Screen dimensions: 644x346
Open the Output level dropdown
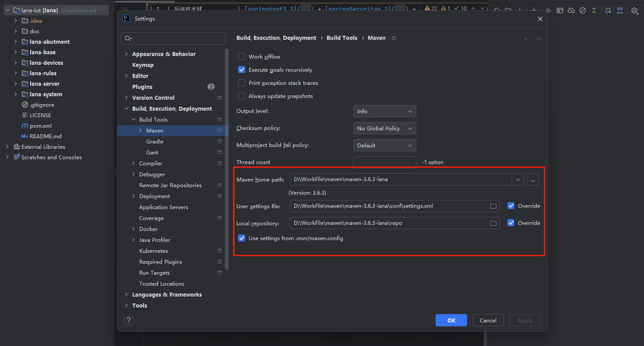click(x=384, y=112)
